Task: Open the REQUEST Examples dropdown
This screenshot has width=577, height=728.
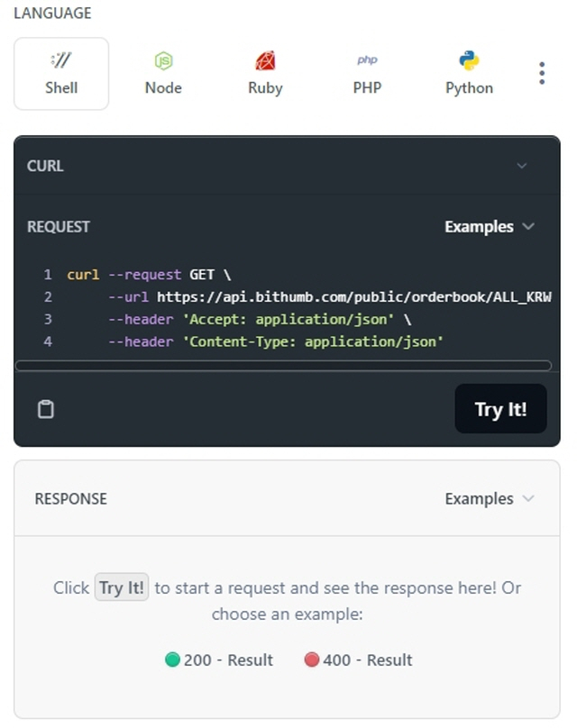Action: click(x=490, y=227)
